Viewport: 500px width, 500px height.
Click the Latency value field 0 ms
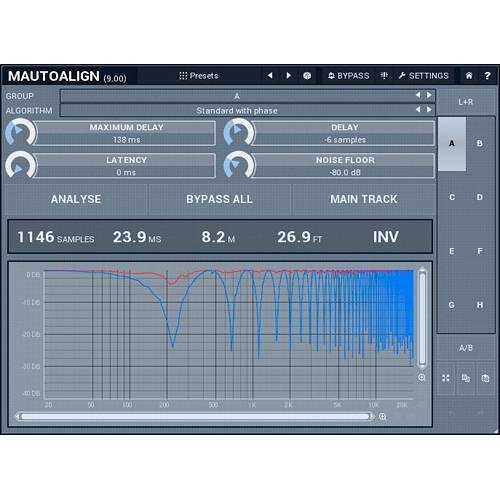(x=126, y=172)
